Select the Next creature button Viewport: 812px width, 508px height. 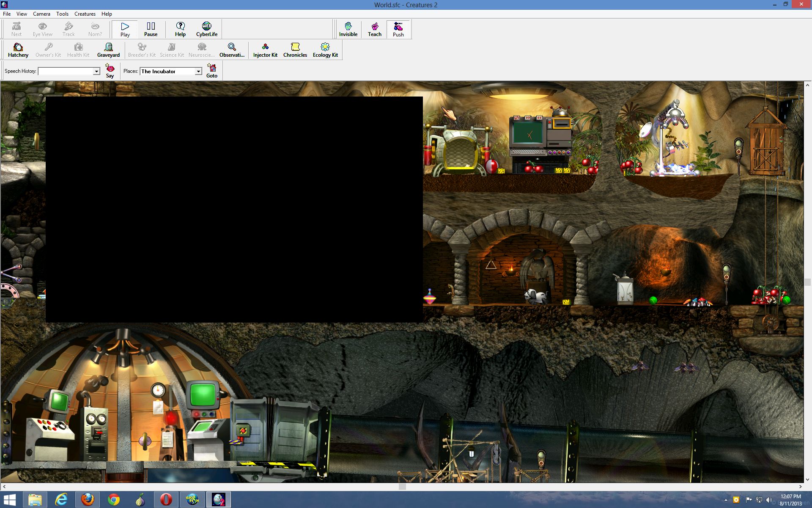pyautogui.click(x=16, y=29)
